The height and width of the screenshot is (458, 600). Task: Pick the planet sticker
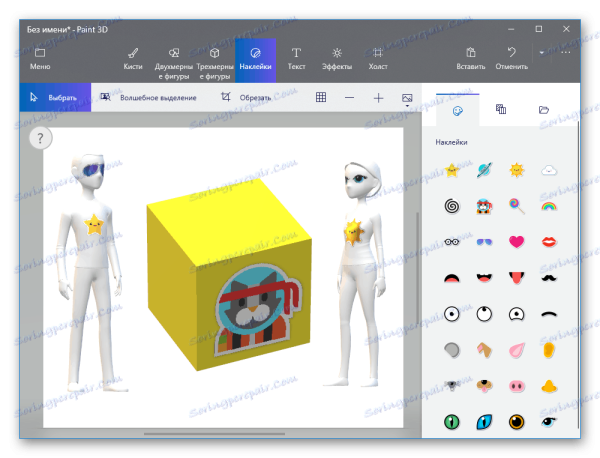coord(484,170)
